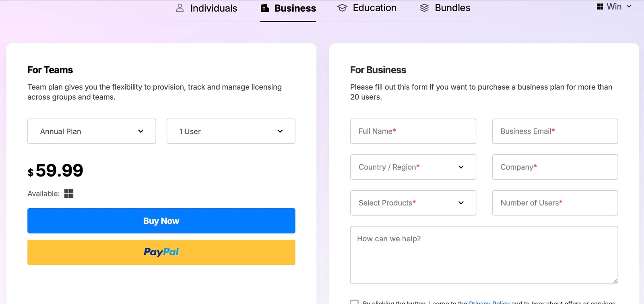
Task: Switch to the Bundles tab
Action: pos(452,8)
